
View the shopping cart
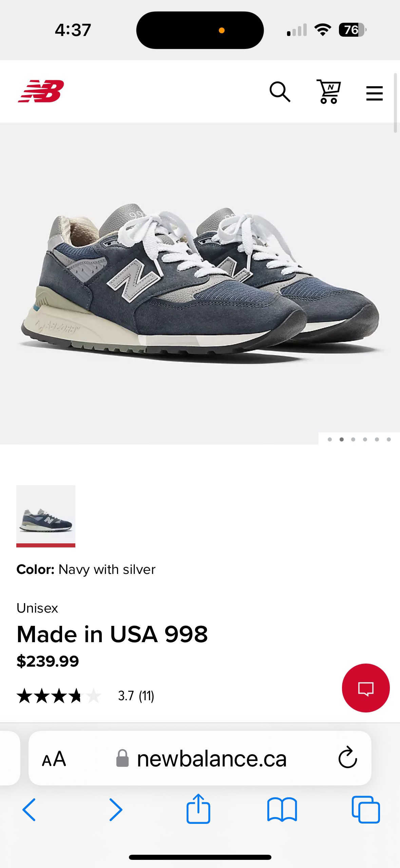(328, 91)
